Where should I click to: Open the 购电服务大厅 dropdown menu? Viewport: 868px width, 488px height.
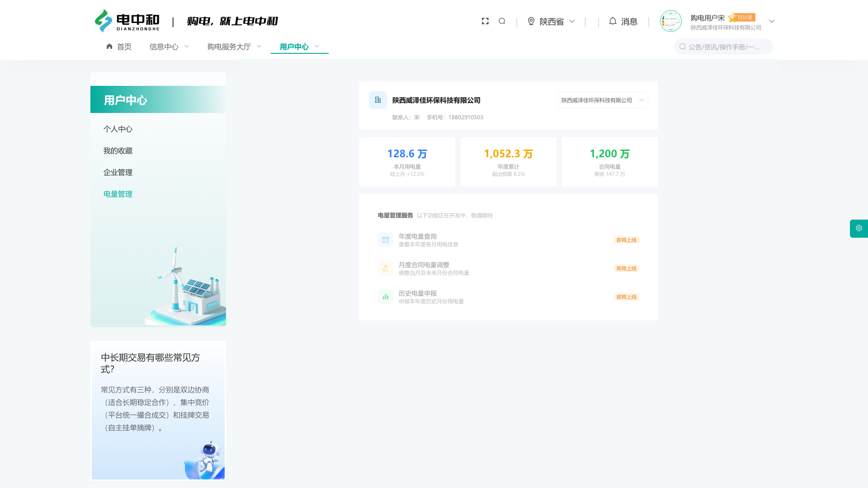234,47
